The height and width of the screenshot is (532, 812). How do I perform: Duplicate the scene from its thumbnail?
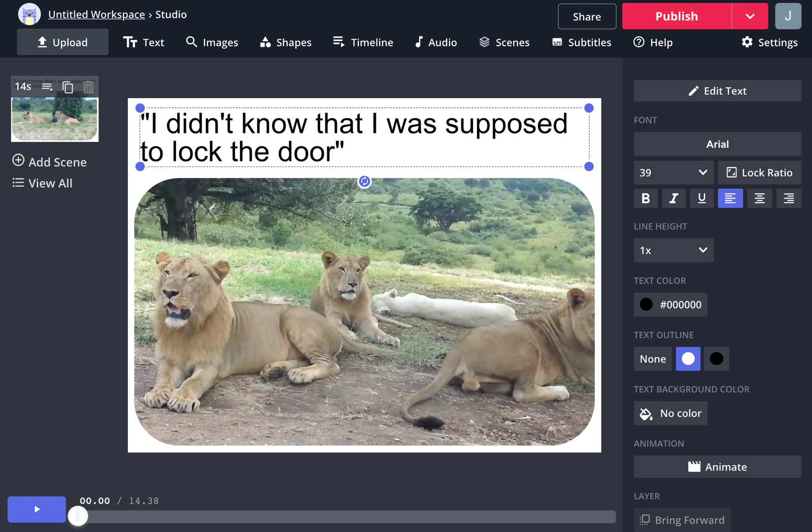[x=68, y=87]
